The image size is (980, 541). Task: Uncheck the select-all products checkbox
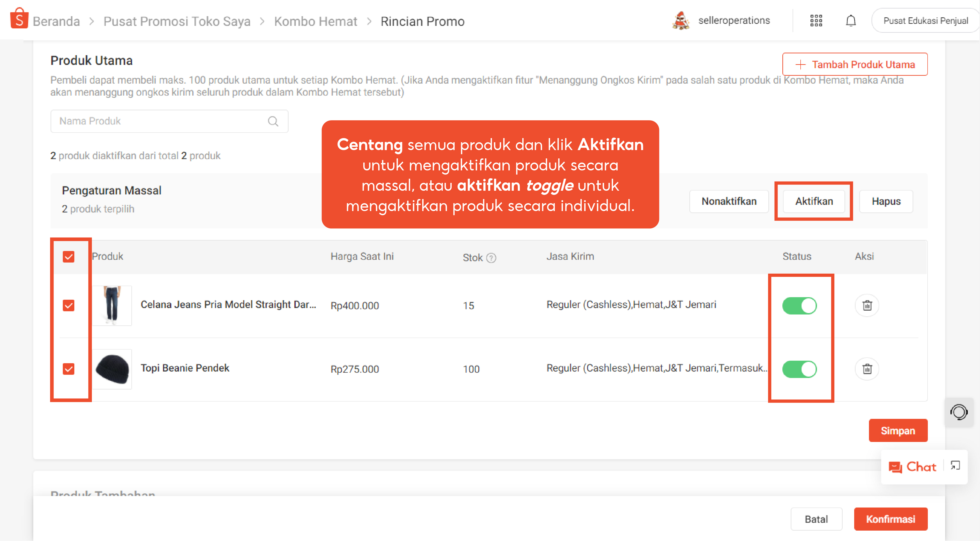pyautogui.click(x=69, y=257)
